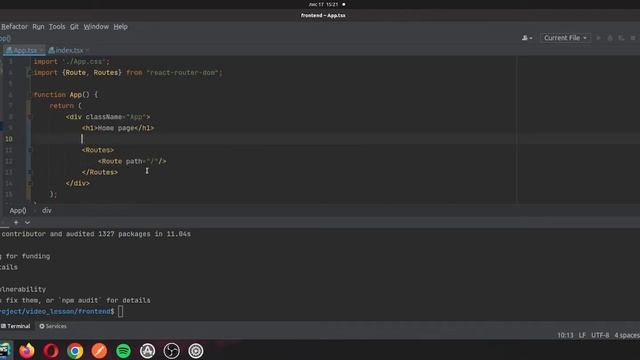Click the Stop icon in the run toolbar
Screen dimensions: 640x360
click(633, 38)
